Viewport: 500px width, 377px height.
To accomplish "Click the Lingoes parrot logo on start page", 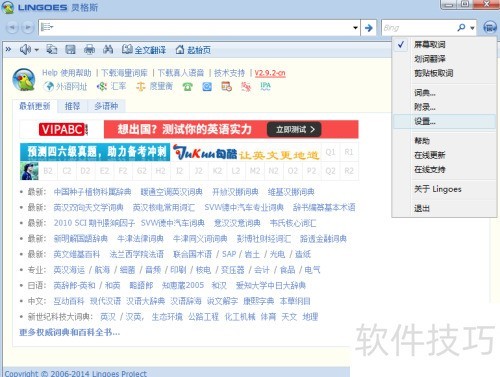I will point(24,79).
